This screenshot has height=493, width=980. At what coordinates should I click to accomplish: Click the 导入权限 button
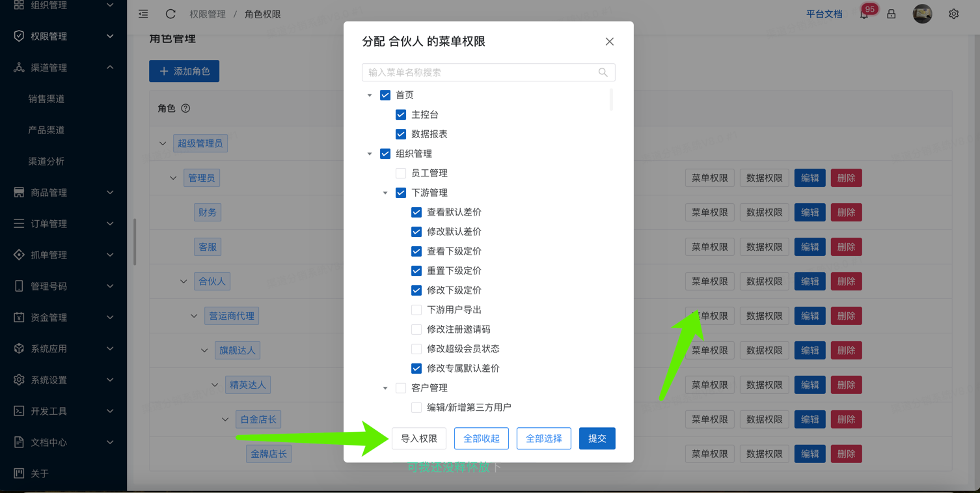click(x=419, y=438)
